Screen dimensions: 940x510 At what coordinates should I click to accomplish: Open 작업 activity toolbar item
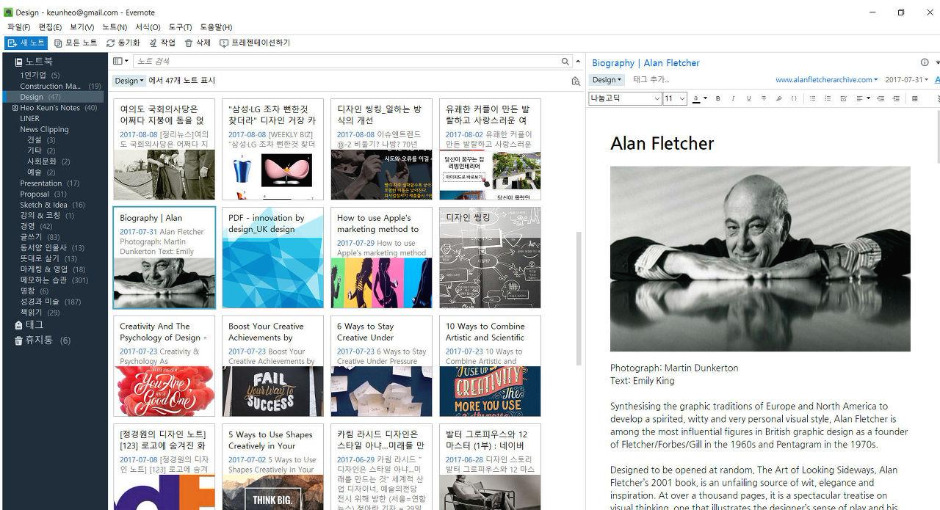162,43
